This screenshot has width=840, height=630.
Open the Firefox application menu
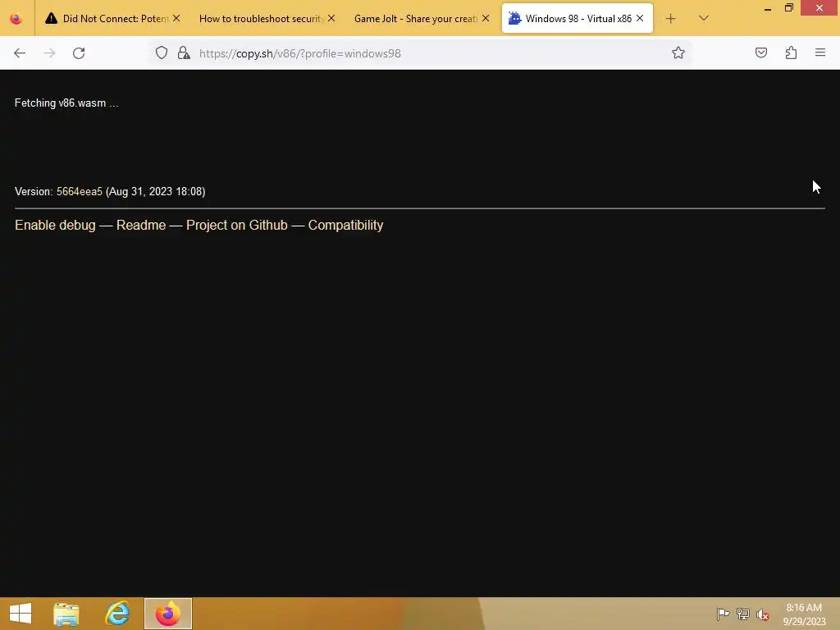(820, 52)
